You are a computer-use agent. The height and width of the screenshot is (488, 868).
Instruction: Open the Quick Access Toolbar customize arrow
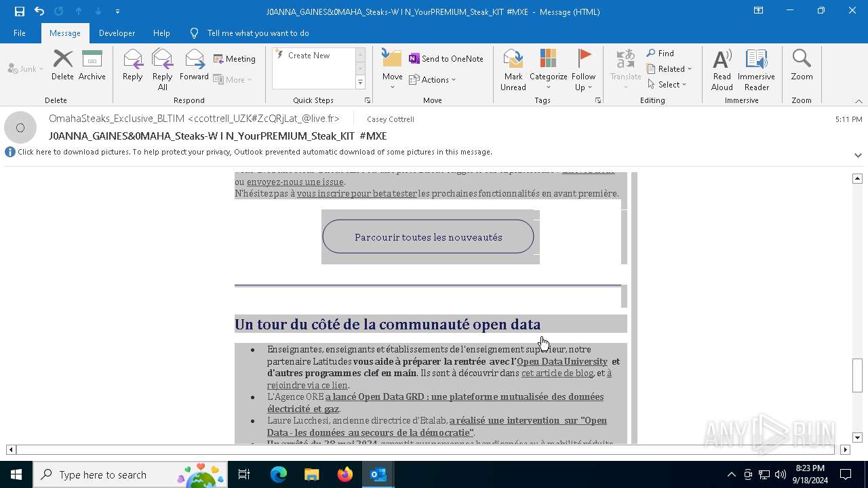(x=117, y=12)
